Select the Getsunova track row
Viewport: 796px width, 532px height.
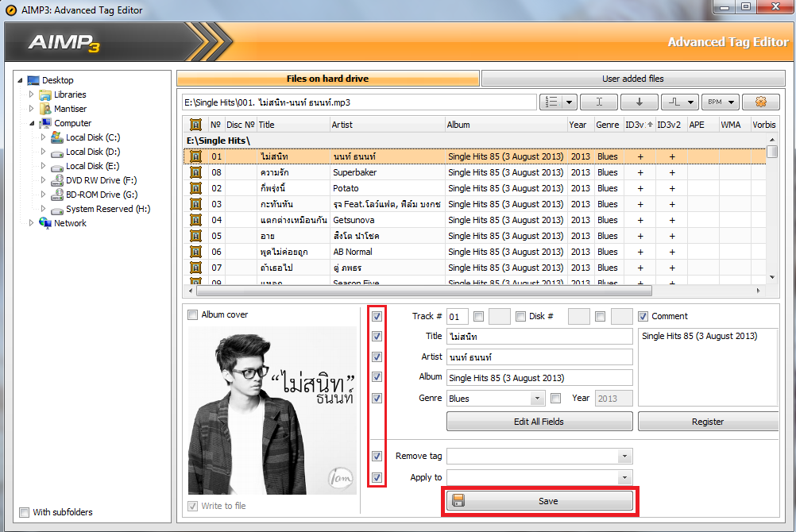coord(474,220)
